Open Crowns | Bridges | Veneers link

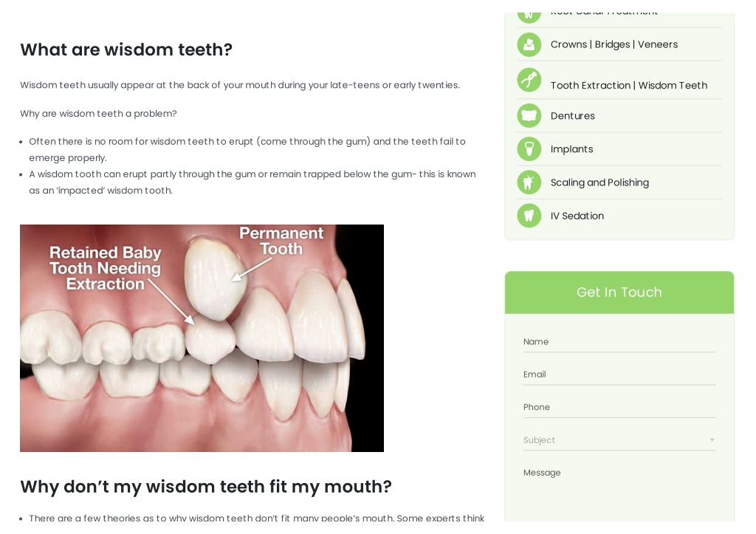(x=614, y=44)
